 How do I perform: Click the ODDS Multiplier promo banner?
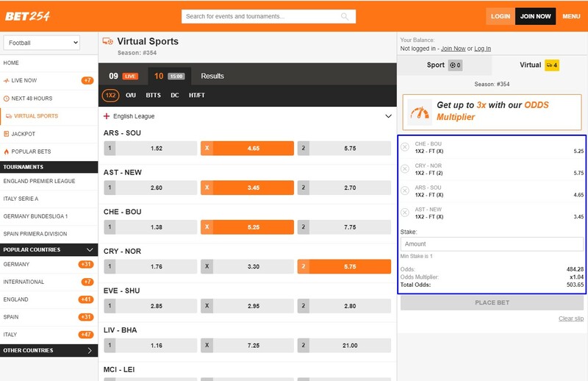coord(492,113)
